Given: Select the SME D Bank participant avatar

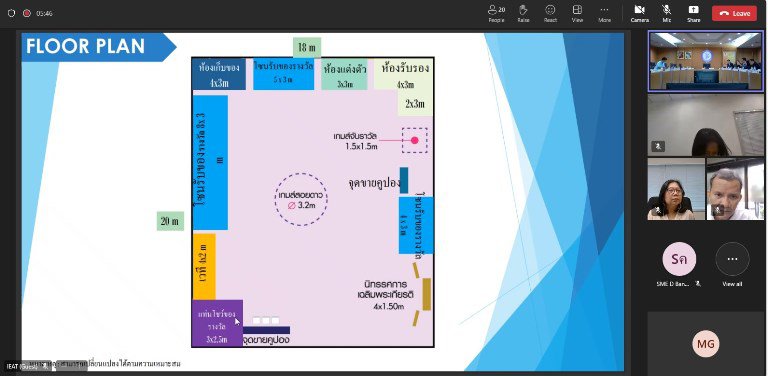Looking at the screenshot, I should (x=679, y=259).
